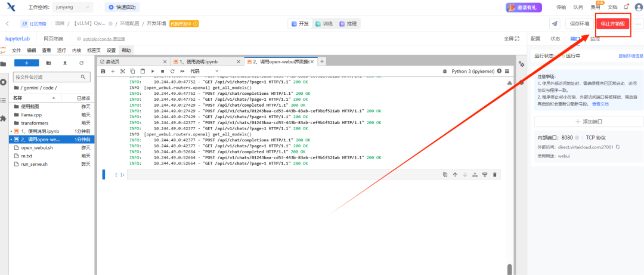The image size is (644, 275).
Task: Open a new launcher tab with plus
Action: click(322, 61)
